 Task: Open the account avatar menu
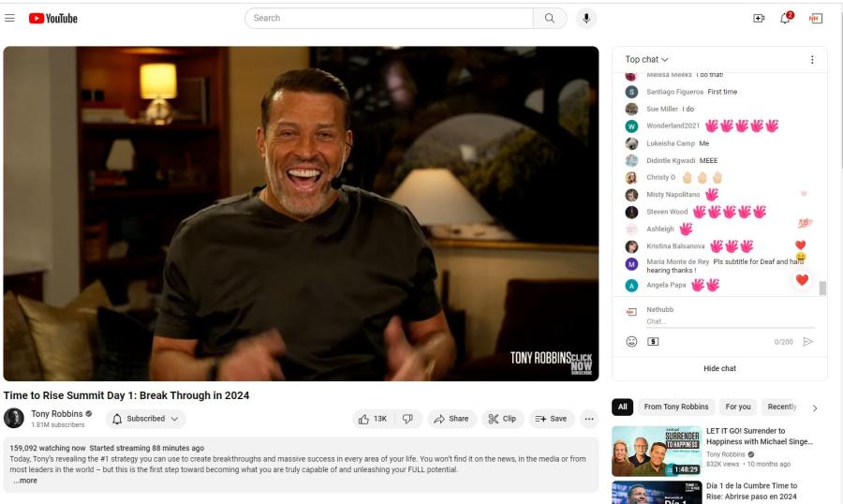point(816,19)
